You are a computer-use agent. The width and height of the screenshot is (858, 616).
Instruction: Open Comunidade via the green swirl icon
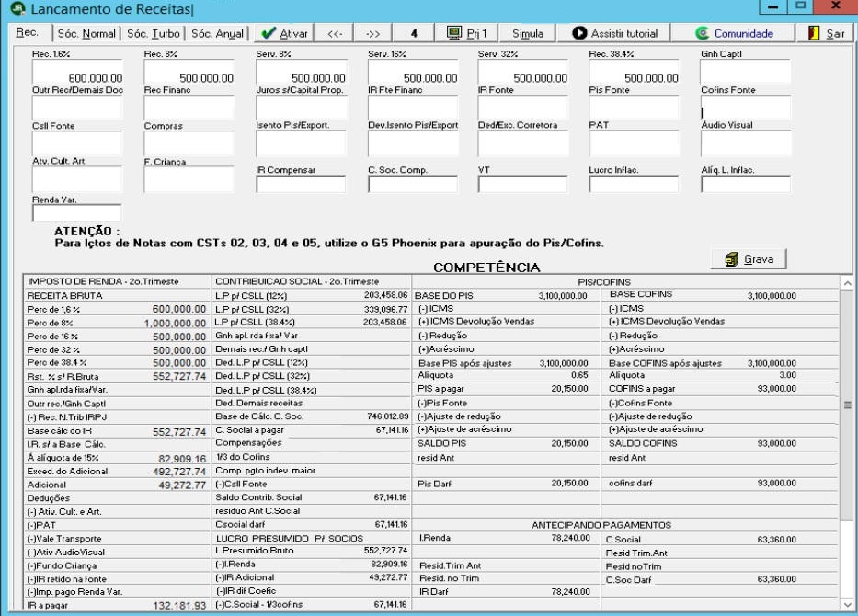pos(702,33)
